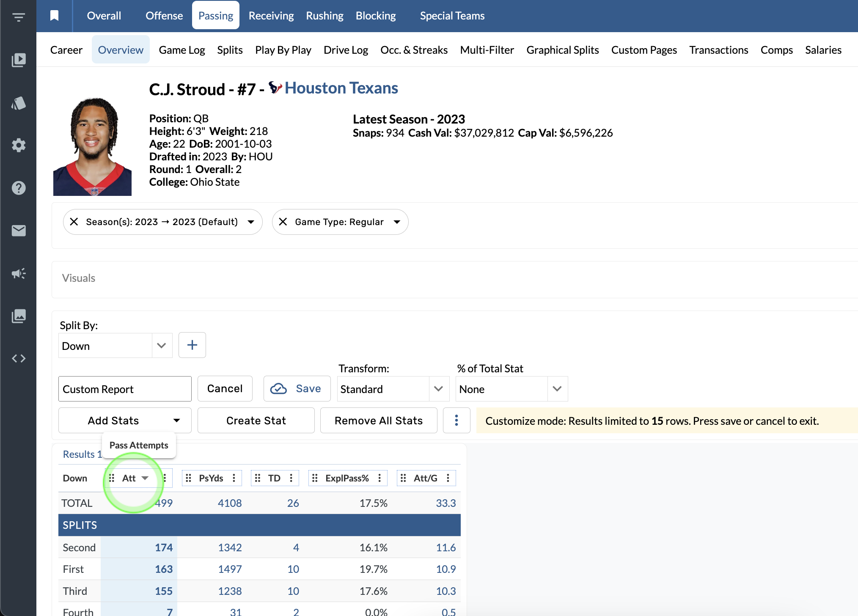Open PsYds column options menu
The height and width of the screenshot is (616, 858).
pyautogui.click(x=234, y=478)
